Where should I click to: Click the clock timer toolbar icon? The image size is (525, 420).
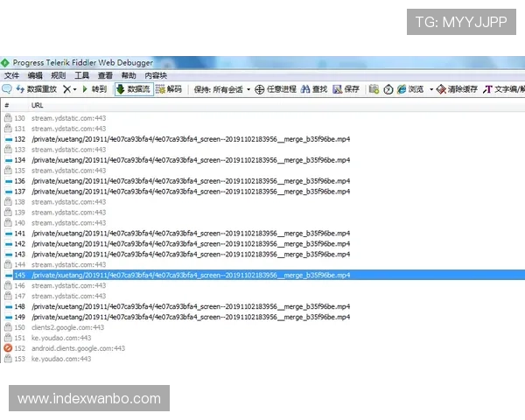[374, 89]
